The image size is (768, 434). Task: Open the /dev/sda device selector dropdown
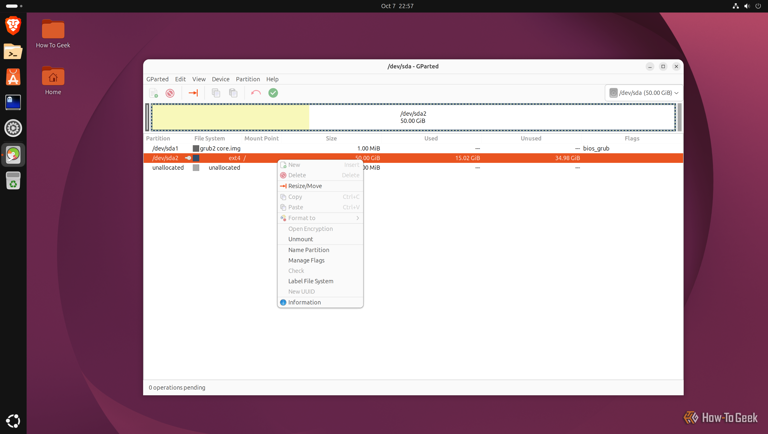tap(644, 93)
